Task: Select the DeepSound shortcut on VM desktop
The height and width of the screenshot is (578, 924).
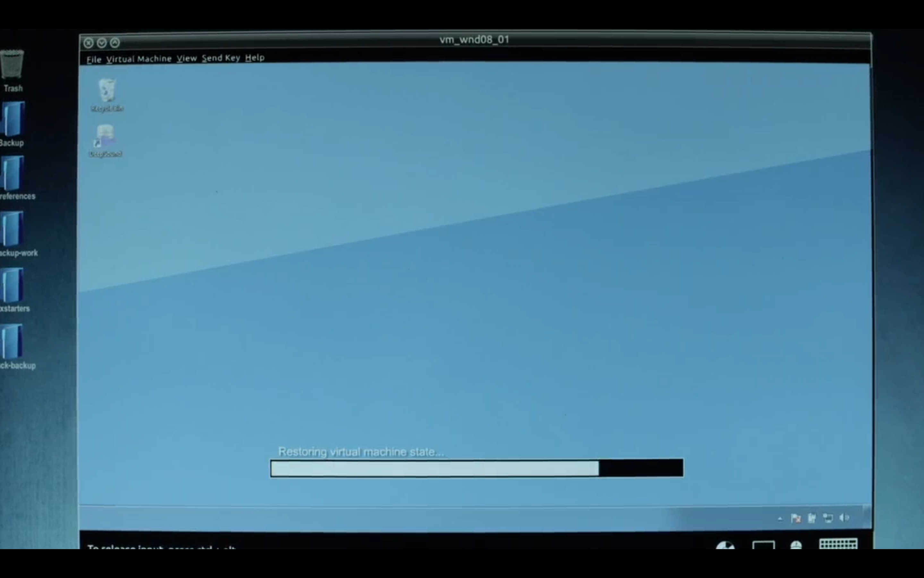Action: (x=105, y=141)
